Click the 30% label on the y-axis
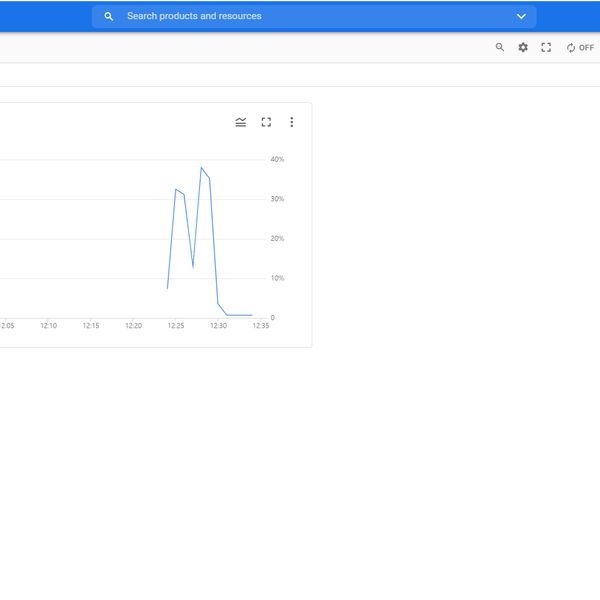The image size is (600, 600). coord(277,199)
